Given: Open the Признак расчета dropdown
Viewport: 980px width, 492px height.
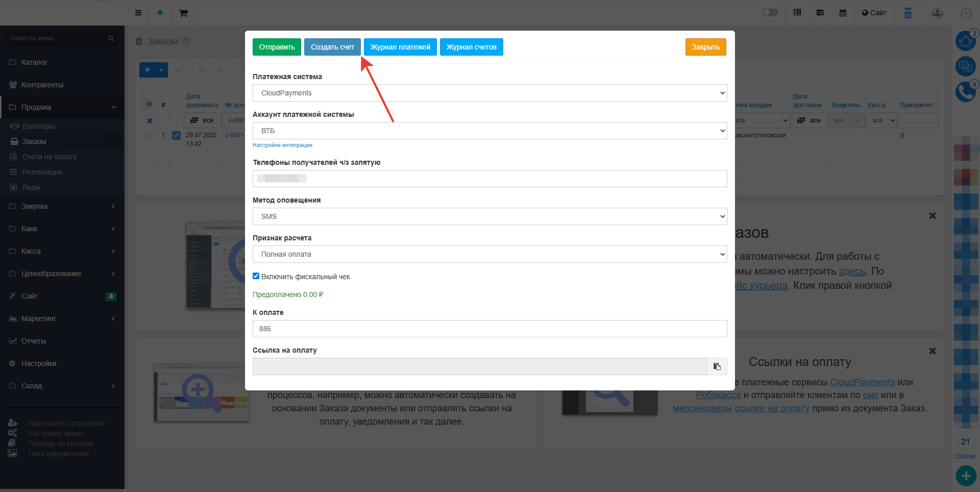Looking at the screenshot, I should point(490,254).
